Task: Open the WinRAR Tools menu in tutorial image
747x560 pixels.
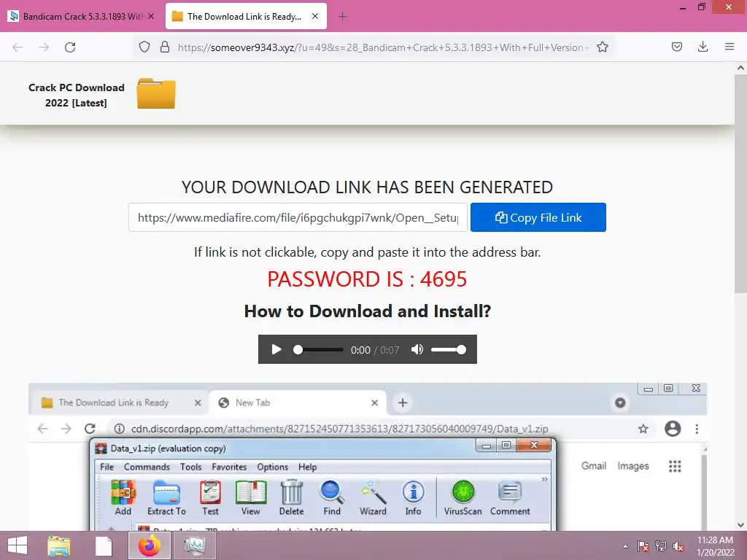Action: tap(190, 467)
